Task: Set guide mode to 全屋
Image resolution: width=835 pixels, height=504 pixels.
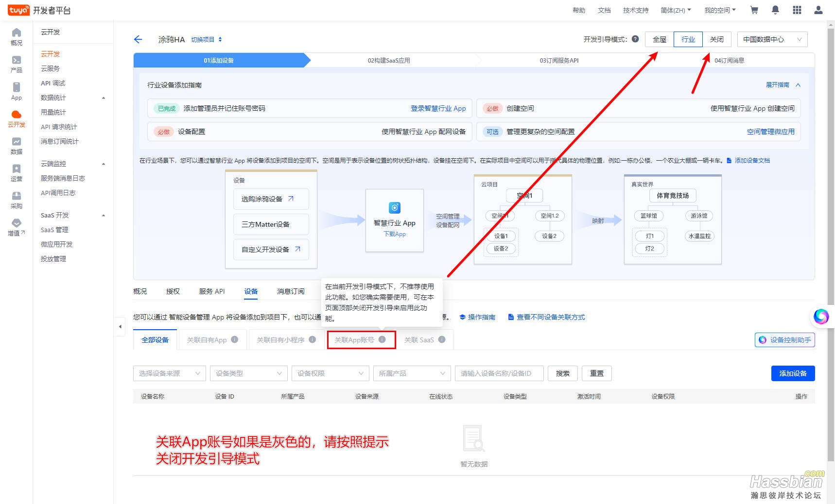Action: click(660, 39)
